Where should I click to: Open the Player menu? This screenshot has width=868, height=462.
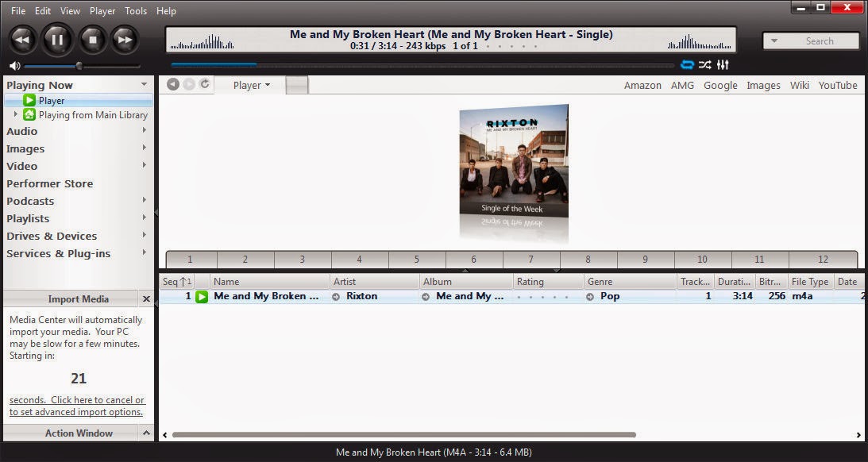[x=102, y=10]
